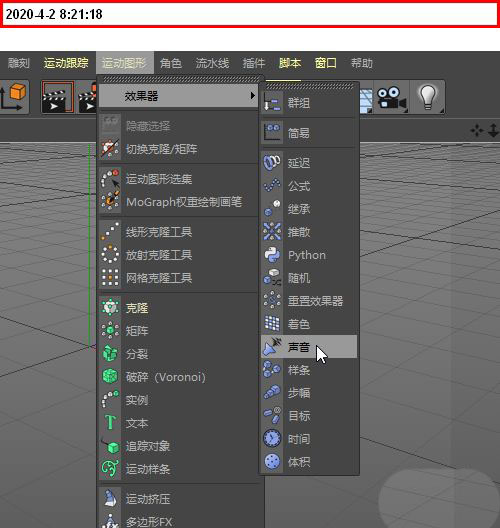Viewport: 500px width, 528px height.
Task: Click the 重置效果器 text label
Action: click(x=315, y=301)
